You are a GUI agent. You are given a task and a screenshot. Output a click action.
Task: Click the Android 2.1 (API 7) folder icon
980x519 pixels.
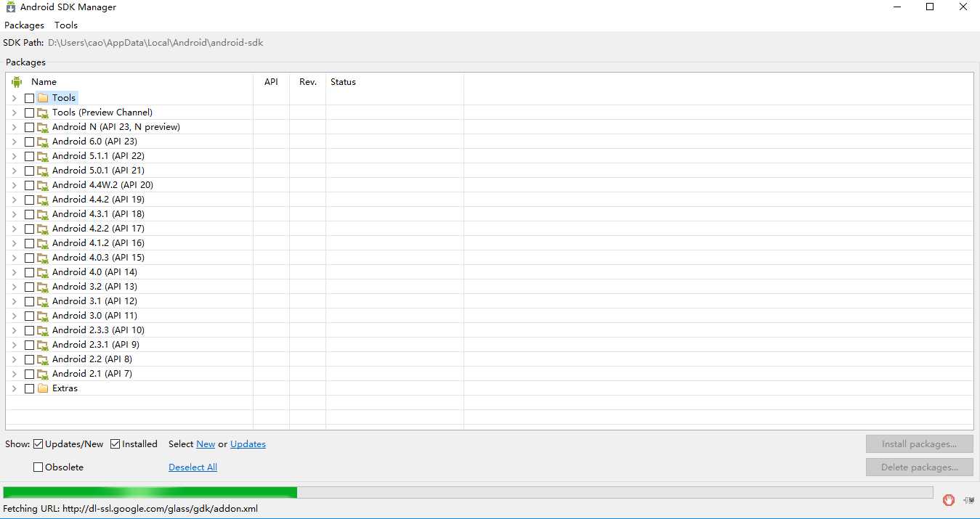tap(43, 374)
